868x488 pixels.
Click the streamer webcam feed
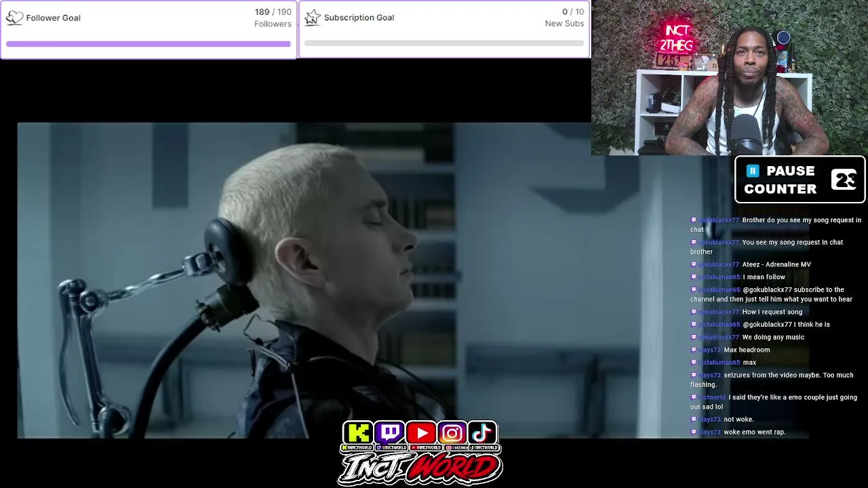tap(730, 78)
